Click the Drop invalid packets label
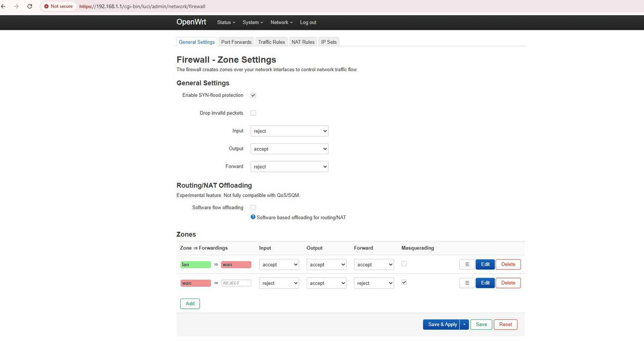Viewport: 644px width, 342px height. pos(222,113)
